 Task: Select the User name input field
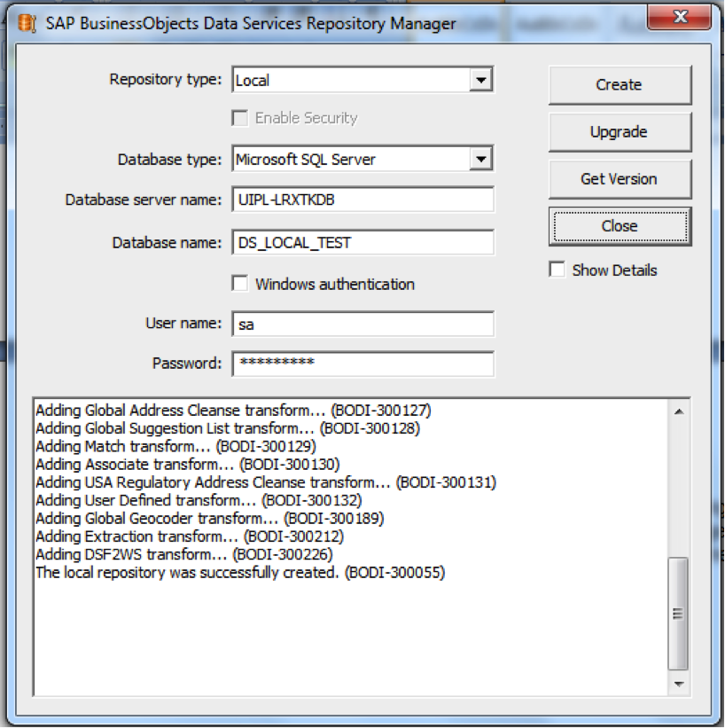pos(363,324)
